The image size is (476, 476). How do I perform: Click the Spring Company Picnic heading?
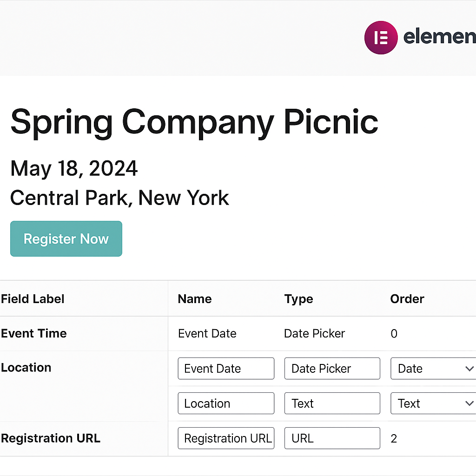pos(194,122)
